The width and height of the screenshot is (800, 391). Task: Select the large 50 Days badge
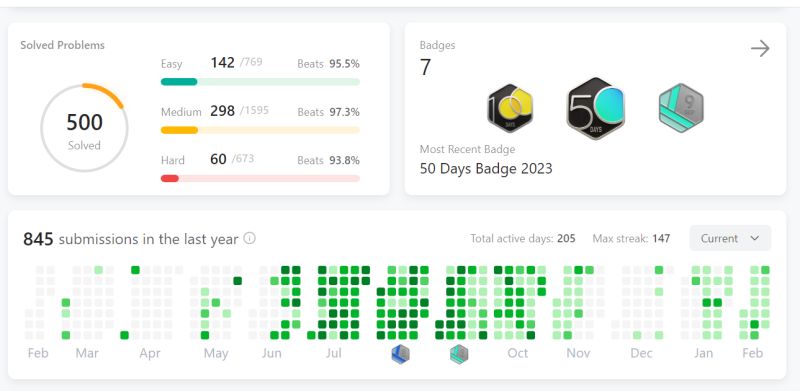click(595, 108)
